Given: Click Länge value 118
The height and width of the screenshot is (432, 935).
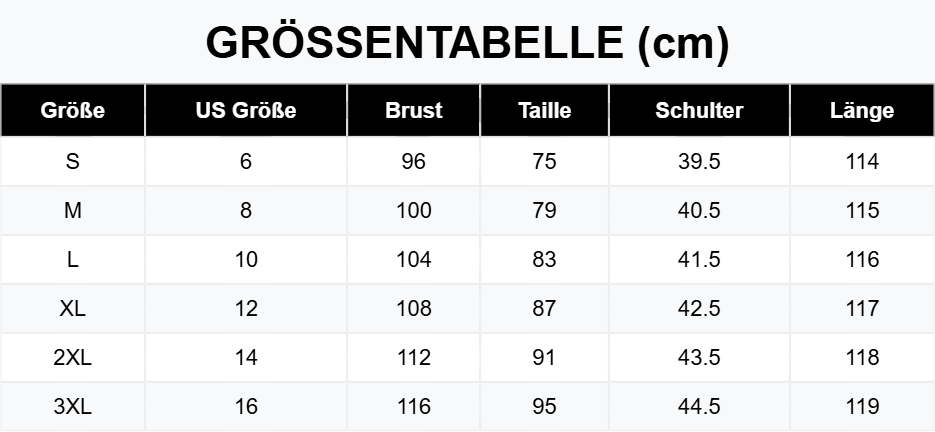Looking at the screenshot, I should click(862, 357).
